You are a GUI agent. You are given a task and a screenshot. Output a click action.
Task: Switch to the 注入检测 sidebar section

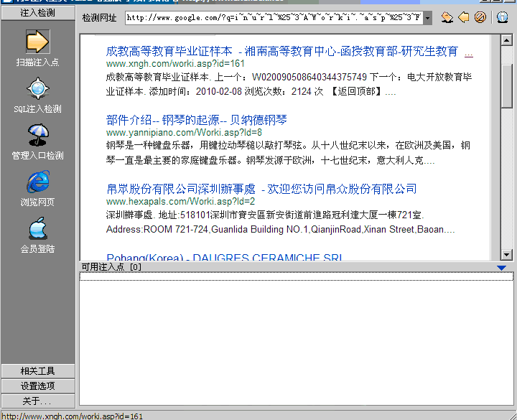[x=37, y=12]
